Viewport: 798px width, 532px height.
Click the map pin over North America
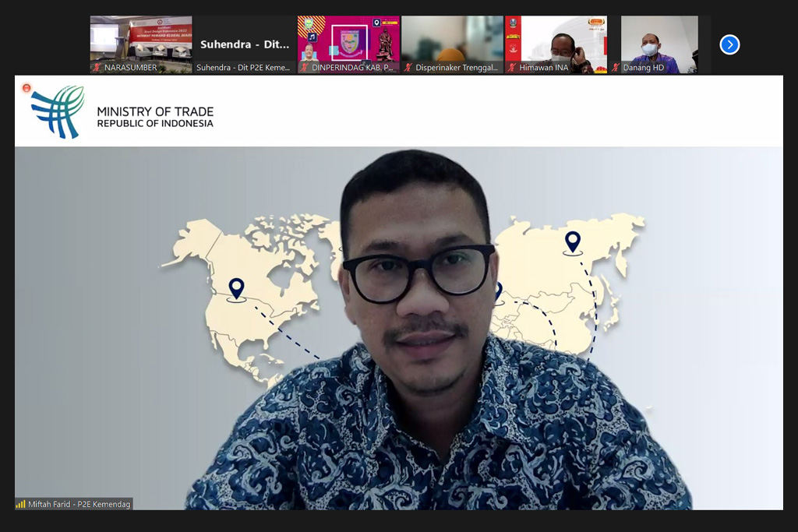click(236, 289)
